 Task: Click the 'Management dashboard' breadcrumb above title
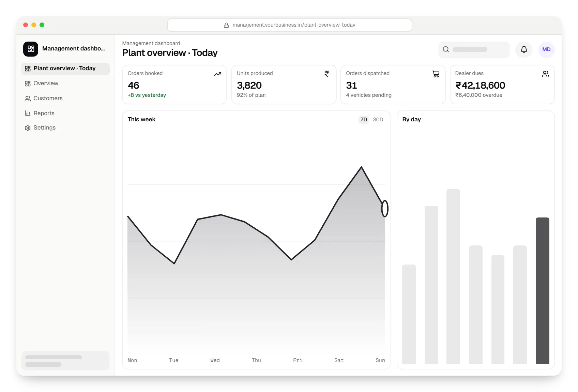click(x=151, y=43)
